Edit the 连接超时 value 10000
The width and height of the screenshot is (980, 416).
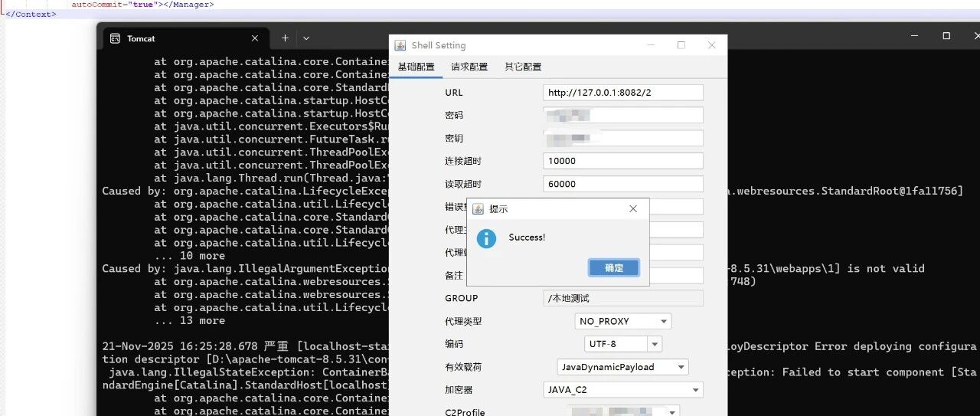pos(623,162)
